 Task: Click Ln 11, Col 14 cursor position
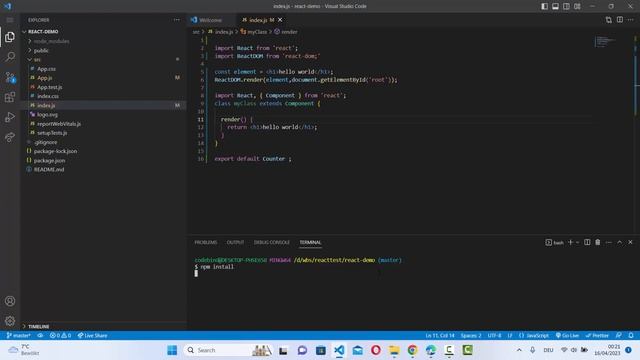(440, 335)
